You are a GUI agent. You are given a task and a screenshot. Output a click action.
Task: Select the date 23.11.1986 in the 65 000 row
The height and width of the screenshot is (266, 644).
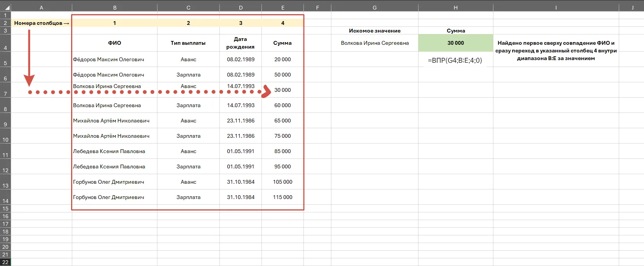point(241,121)
